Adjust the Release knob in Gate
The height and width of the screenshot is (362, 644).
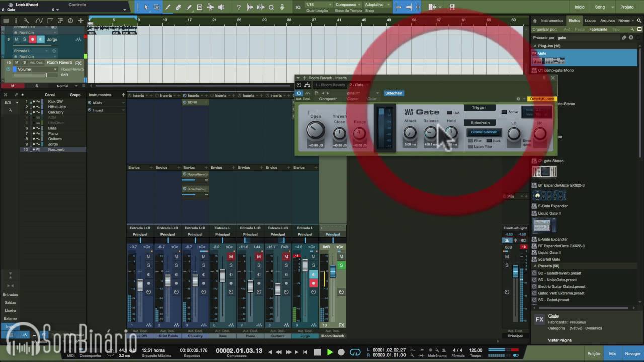click(431, 132)
